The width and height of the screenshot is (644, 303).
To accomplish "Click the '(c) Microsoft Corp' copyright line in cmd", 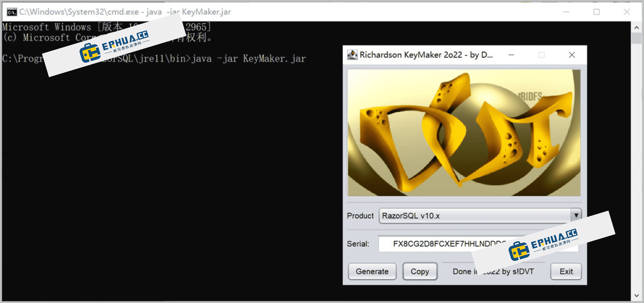I will pos(108,38).
